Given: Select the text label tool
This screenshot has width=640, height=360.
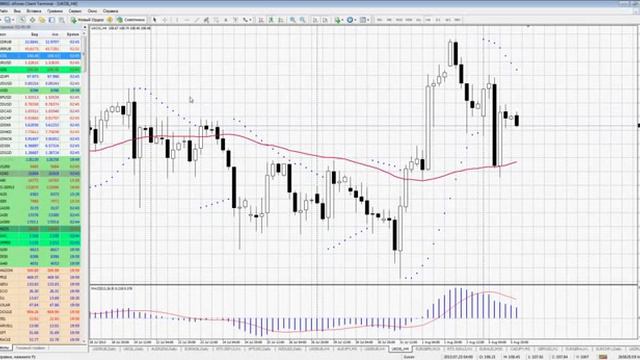Looking at the screenshot, I should 236,20.
